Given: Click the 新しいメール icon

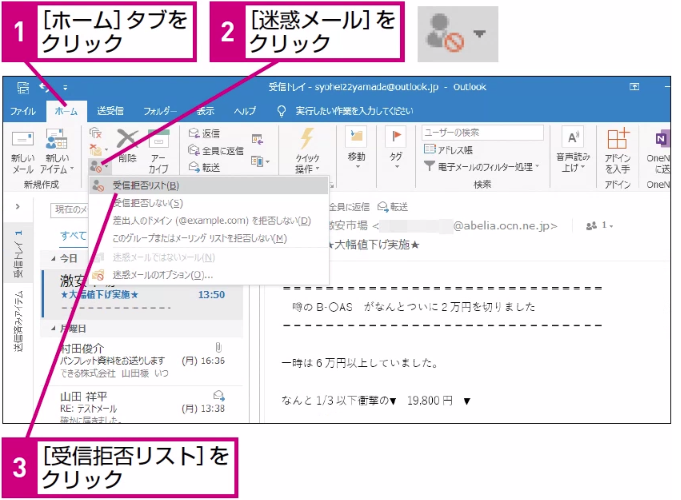Looking at the screenshot, I should pyautogui.click(x=23, y=139).
